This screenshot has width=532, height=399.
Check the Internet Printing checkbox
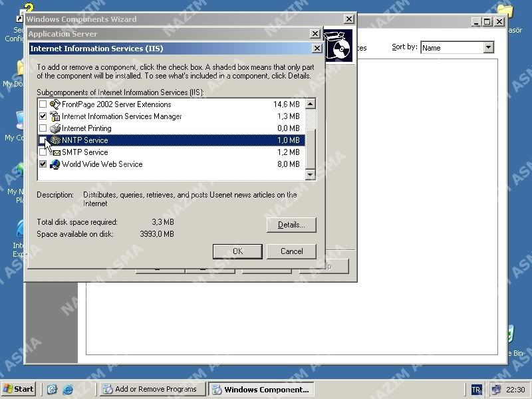(x=43, y=128)
